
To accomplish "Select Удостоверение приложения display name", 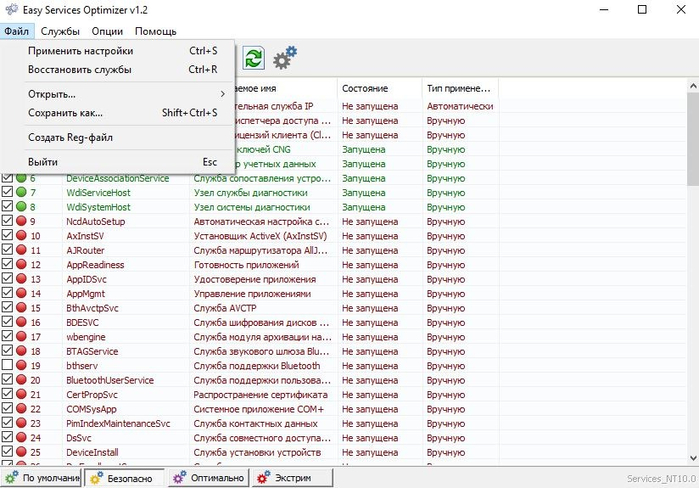I will pos(255,279).
